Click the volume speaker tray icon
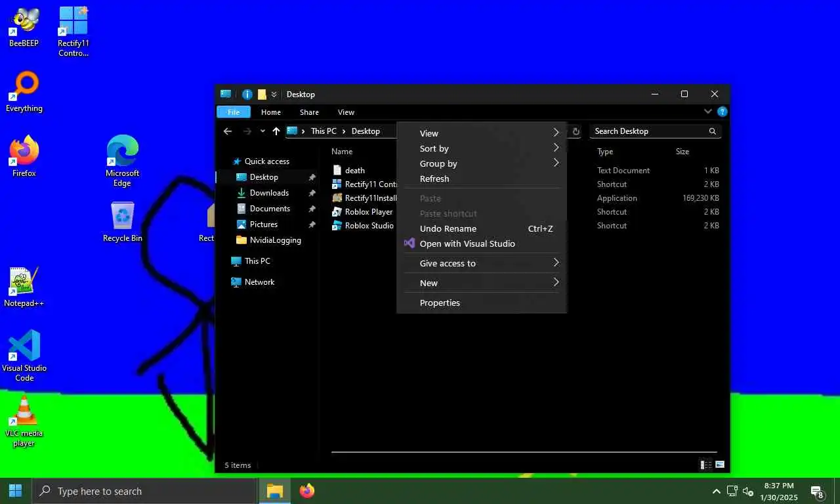This screenshot has height=504, width=840. pyautogui.click(x=748, y=492)
